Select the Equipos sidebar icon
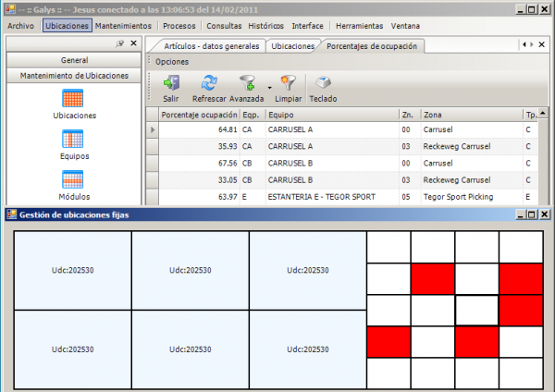 tap(73, 141)
